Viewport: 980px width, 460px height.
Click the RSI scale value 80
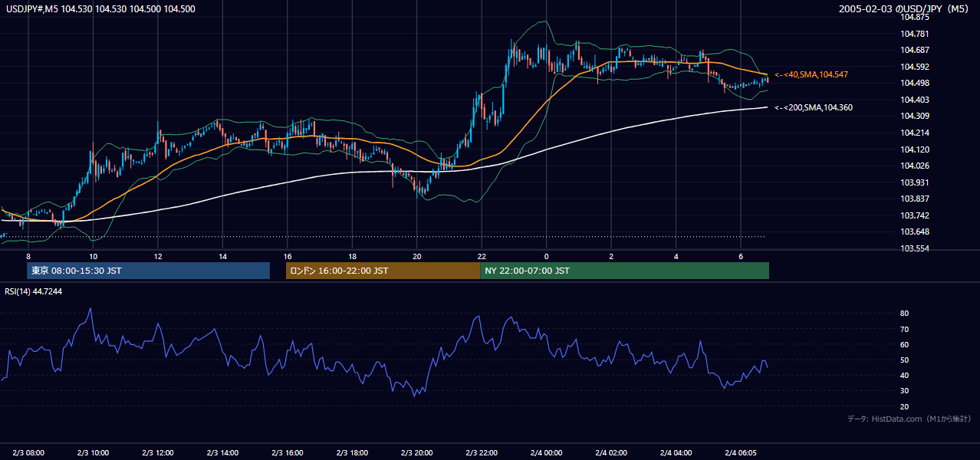[x=904, y=314]
